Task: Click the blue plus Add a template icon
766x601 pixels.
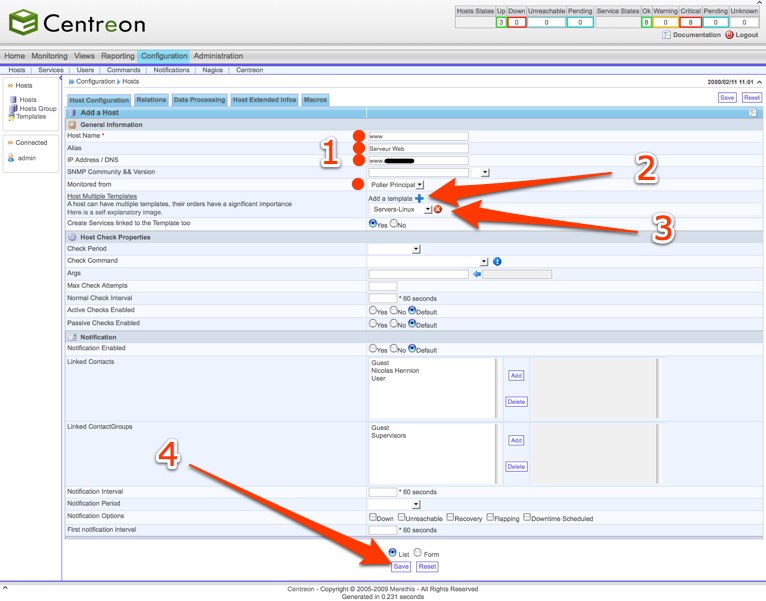Action: [419, 198]
